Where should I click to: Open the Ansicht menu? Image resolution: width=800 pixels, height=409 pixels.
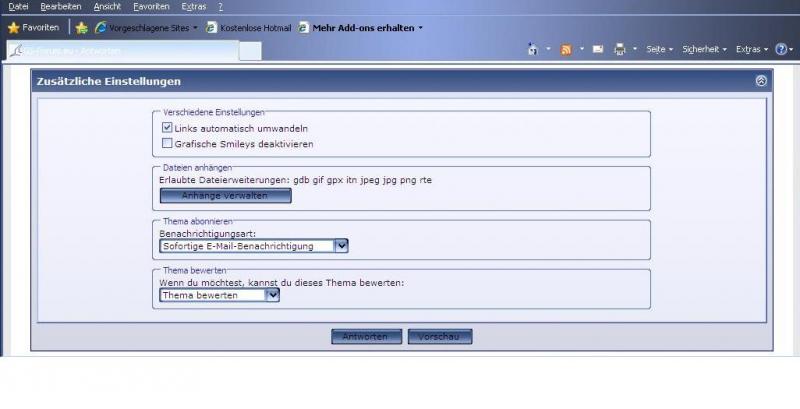[x=107, y=7]
